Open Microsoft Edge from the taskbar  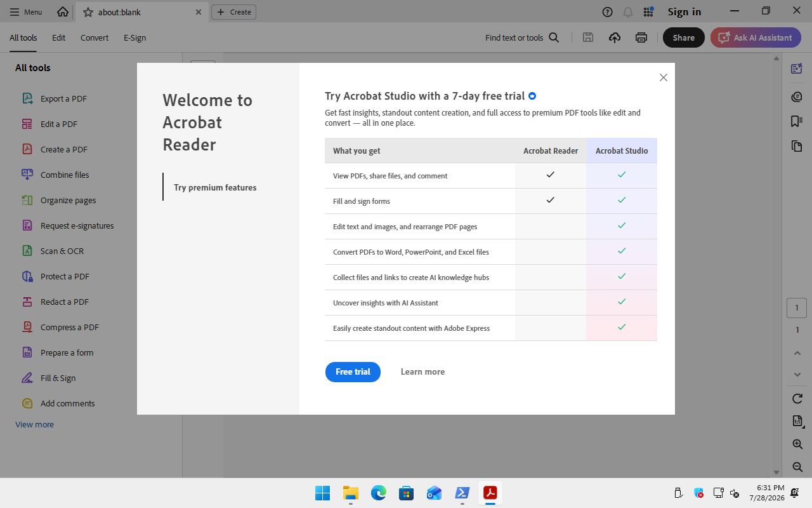pos(378,493)
